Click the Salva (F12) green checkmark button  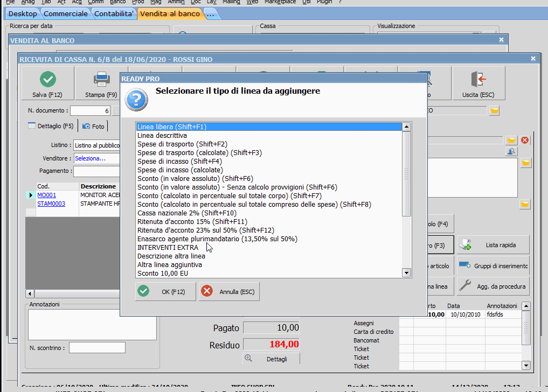48,83
